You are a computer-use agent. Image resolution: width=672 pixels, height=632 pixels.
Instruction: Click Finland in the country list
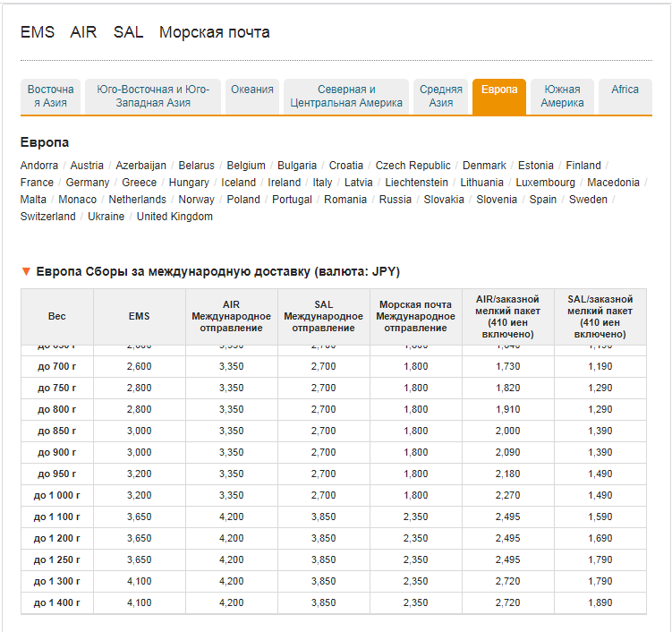tap(583, 166)
